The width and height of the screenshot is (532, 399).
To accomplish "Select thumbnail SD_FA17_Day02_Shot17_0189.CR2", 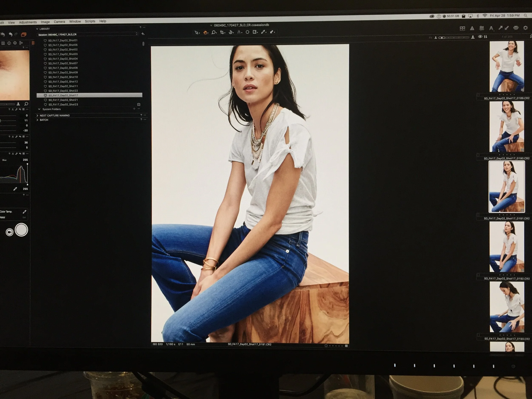I will click(x=507, y=66).
